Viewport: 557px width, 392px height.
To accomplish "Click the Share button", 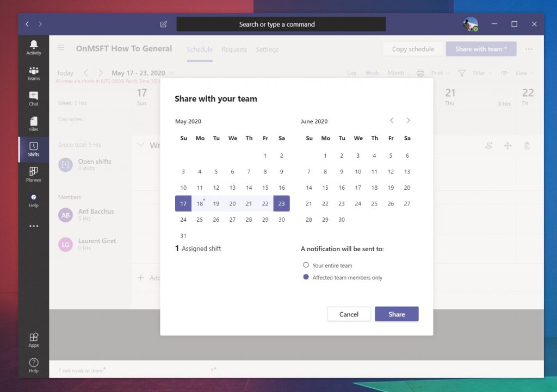I will pos(397,314).
